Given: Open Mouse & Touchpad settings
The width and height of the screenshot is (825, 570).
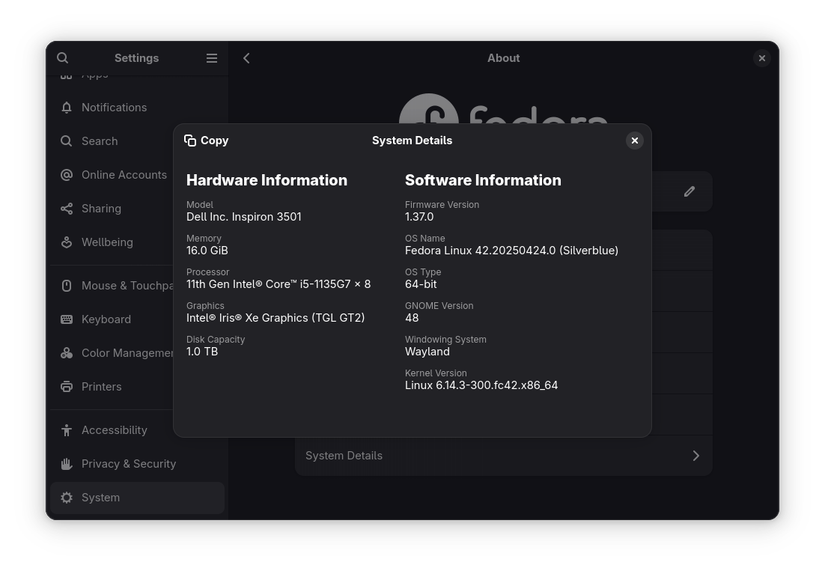Looking at the screenshot, I should pyautogui.click(x=127, y=286).
